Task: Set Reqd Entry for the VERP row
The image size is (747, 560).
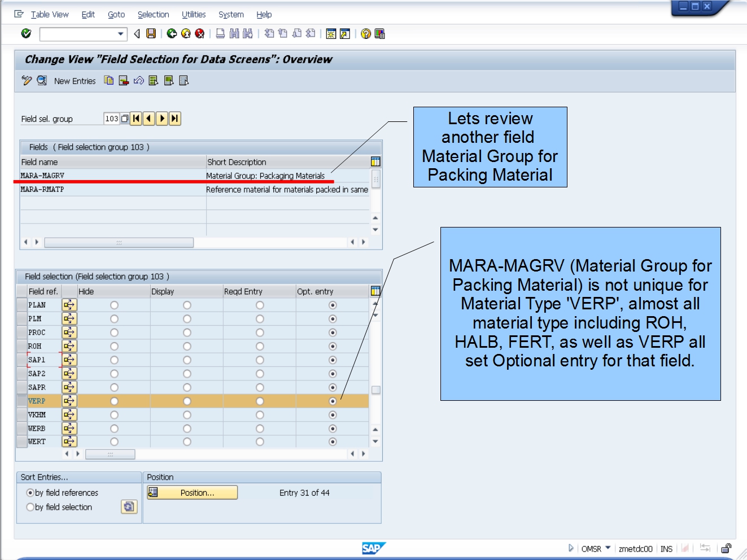Action: 259,401
